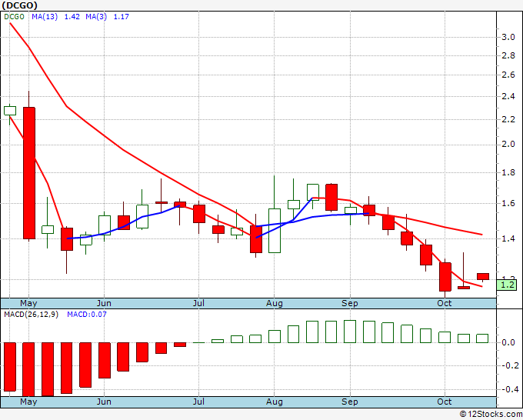Click the MACD:0.07 value label

point(87,315)
